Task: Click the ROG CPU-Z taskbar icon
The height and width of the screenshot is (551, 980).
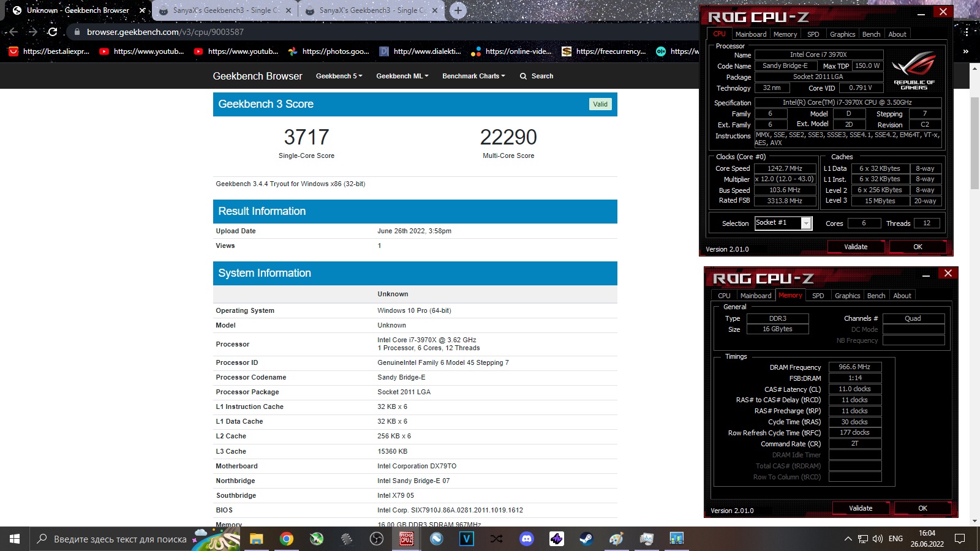Action: (x=406, y=539)
